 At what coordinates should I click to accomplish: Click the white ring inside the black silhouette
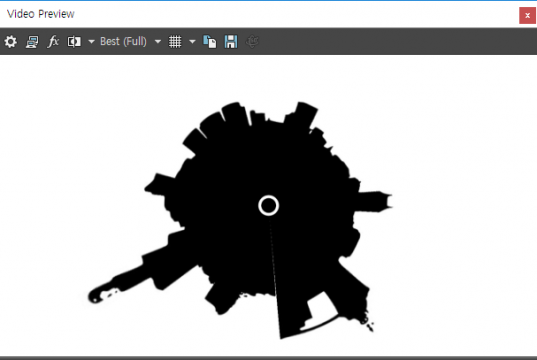tap(268, 206)
